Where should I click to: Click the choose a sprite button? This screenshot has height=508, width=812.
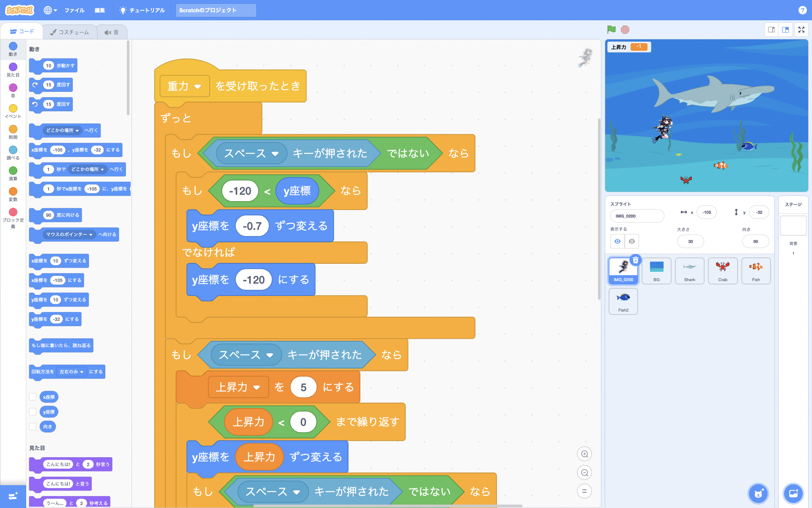758,493
